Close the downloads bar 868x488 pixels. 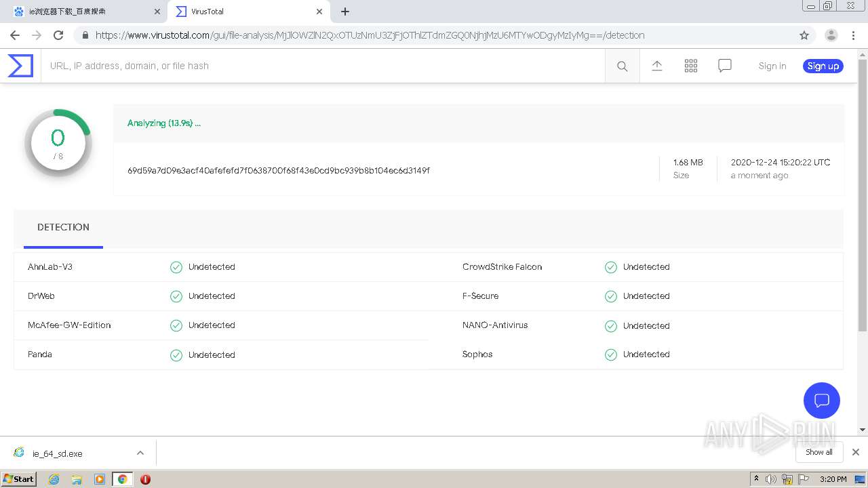point(856,452)
